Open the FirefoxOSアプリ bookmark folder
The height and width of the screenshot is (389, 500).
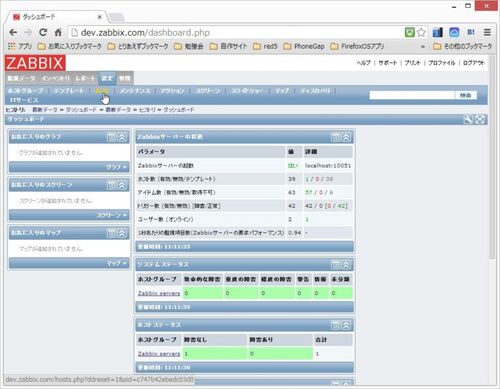(x=357, y=46)
